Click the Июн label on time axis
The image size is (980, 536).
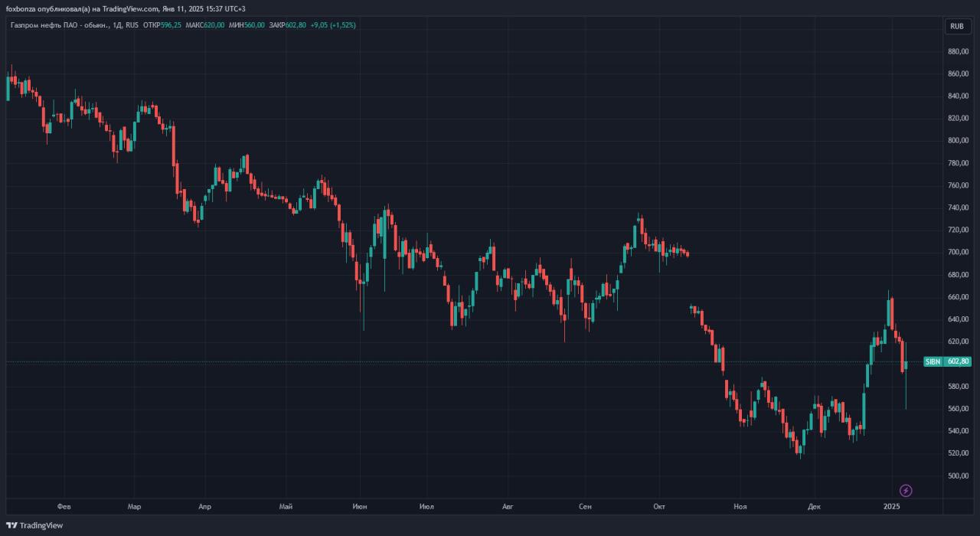(x=360, y=506)
